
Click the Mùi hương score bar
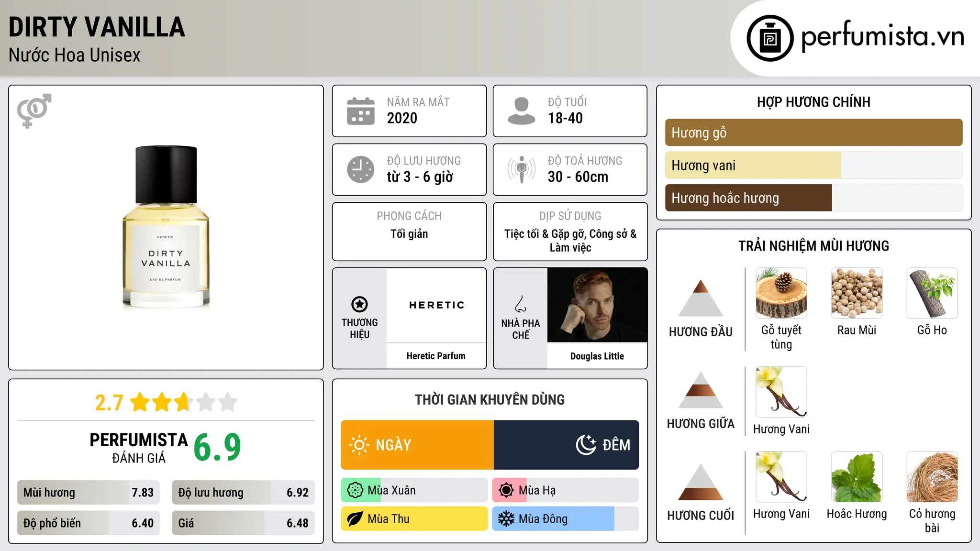(x=89, y=493)
